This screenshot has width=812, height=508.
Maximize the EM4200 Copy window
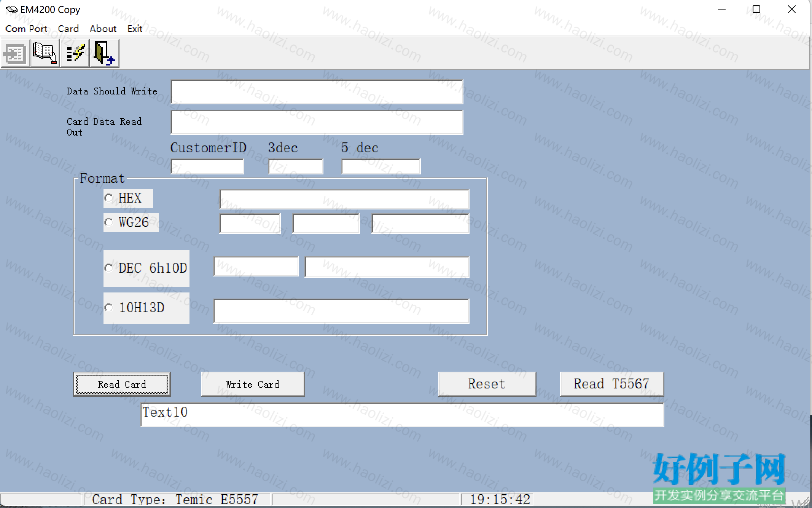(756, 10)
